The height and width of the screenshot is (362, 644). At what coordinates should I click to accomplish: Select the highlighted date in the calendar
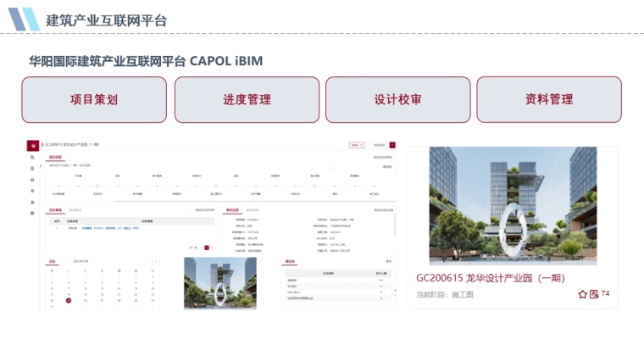69,300
